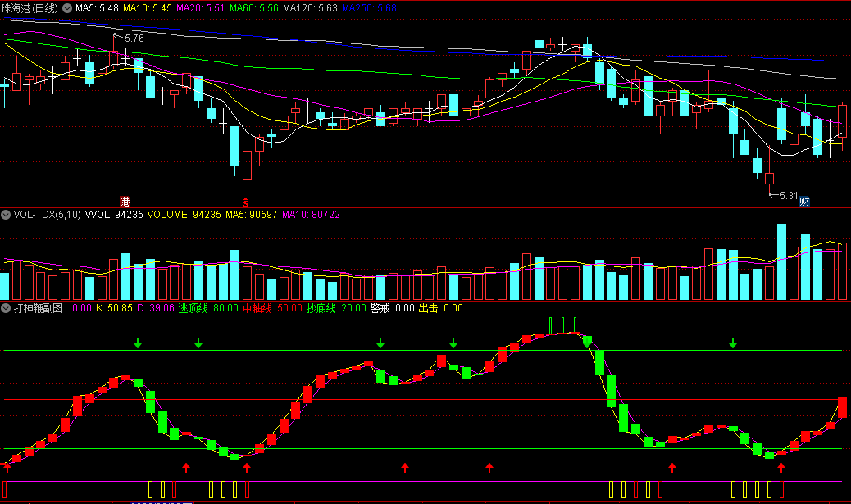Select the MA60: 5.56 label

[x=254, y=8]
